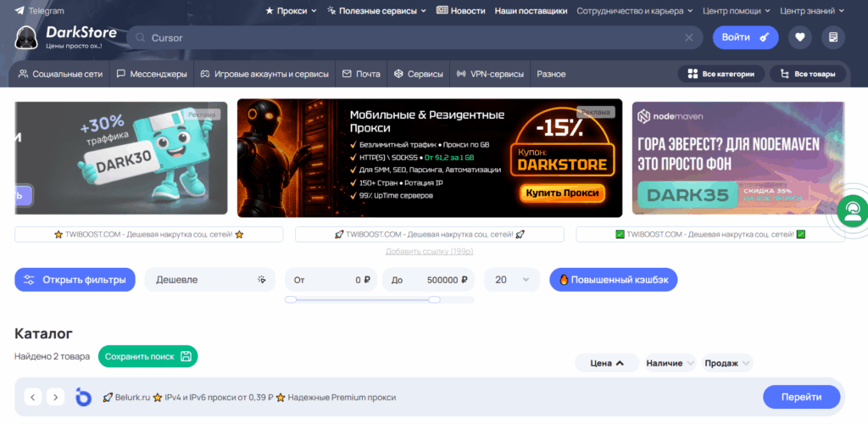This screenshot has height=424, width=868.
Task: Expand Центр помощи dropdown
Action: click(x=737, y=10)
